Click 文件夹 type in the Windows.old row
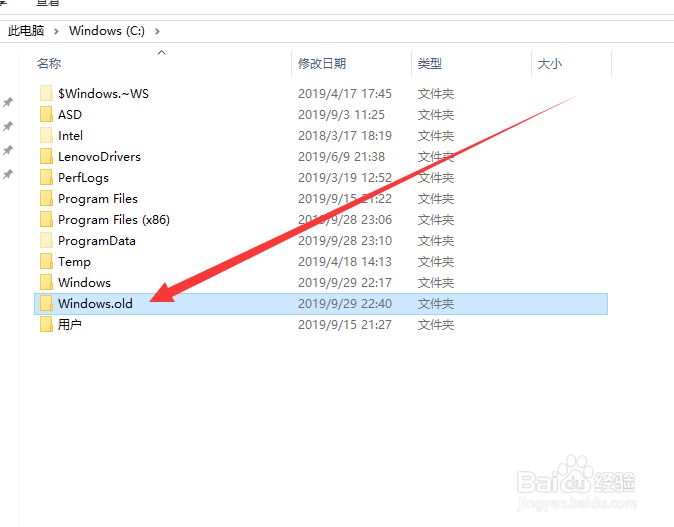 point(436,304)
